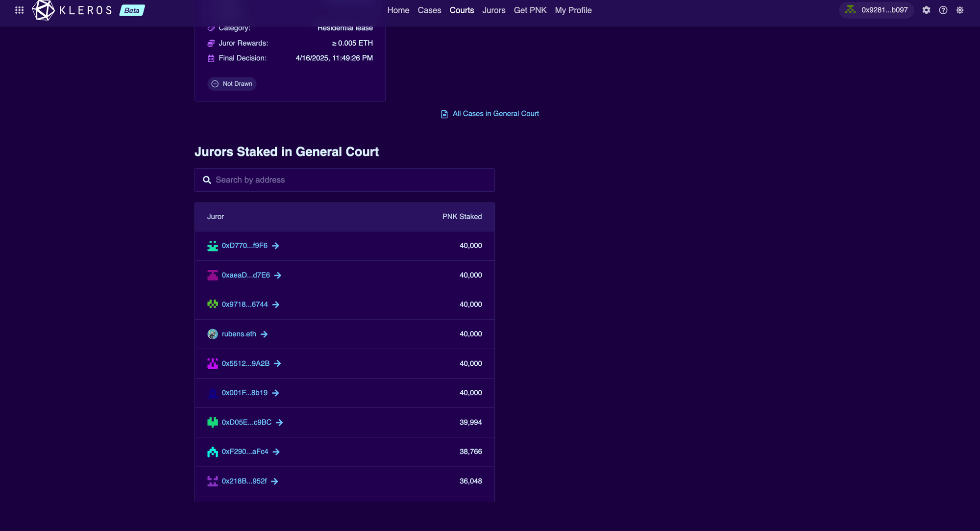The image size is (980, 531).
Task: Click the document icon beside All Cases
Action: [x=444, y=114]
